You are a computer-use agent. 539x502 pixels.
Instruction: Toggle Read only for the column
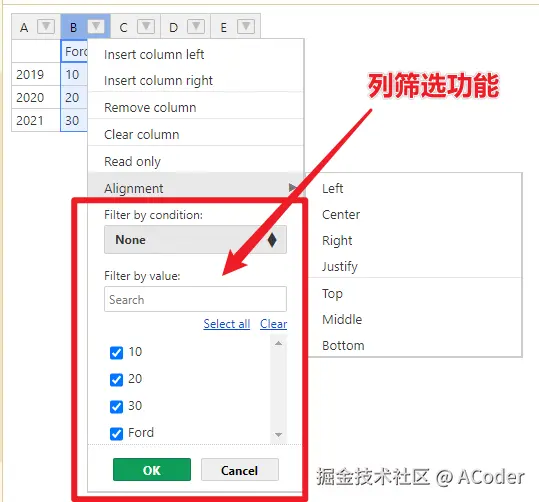(x=196, y=161)
